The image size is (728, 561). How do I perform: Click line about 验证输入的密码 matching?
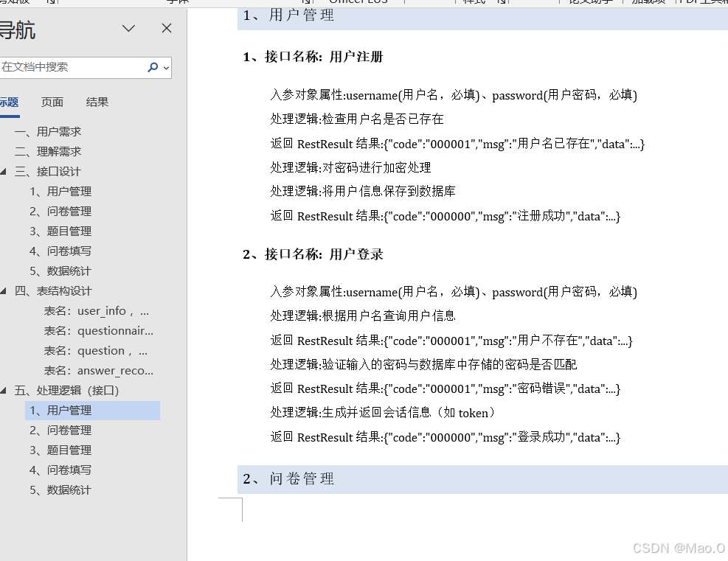click(x=423, y=364)
